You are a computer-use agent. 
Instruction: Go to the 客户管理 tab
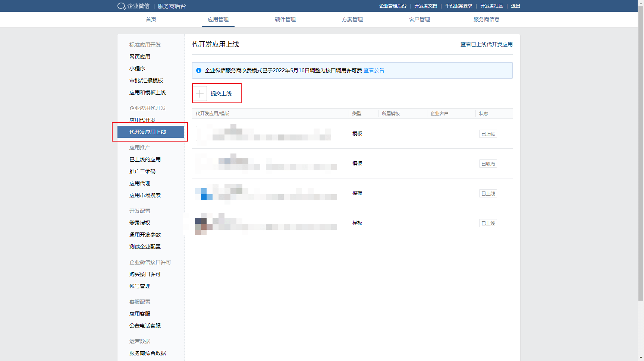pyautogui.click(x=420, y=19)
